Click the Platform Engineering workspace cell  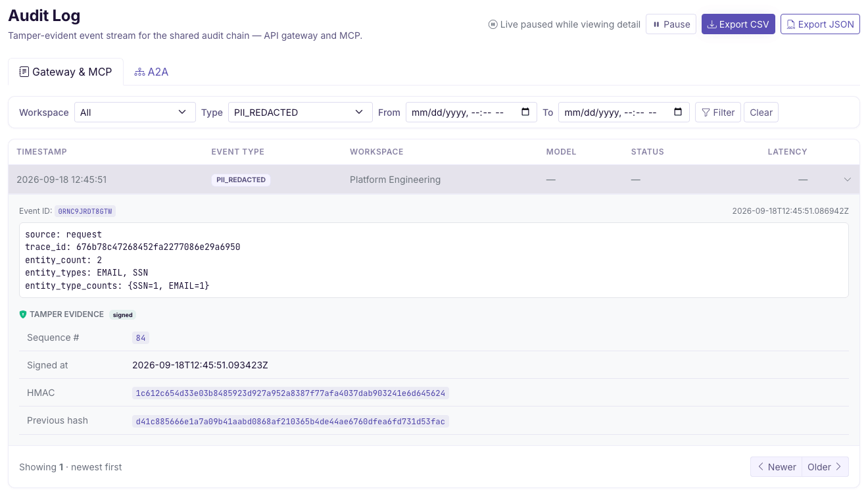pyautogui.click(x=395, y=180)
